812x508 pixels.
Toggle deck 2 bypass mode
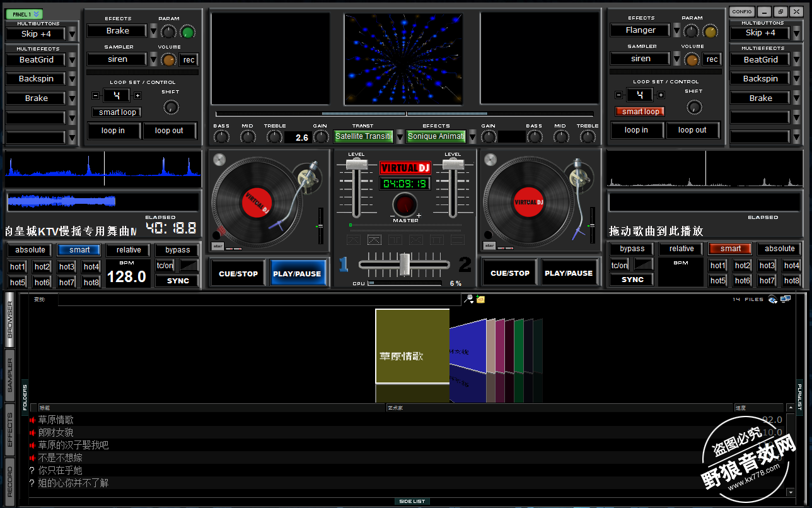pos(632,249)
